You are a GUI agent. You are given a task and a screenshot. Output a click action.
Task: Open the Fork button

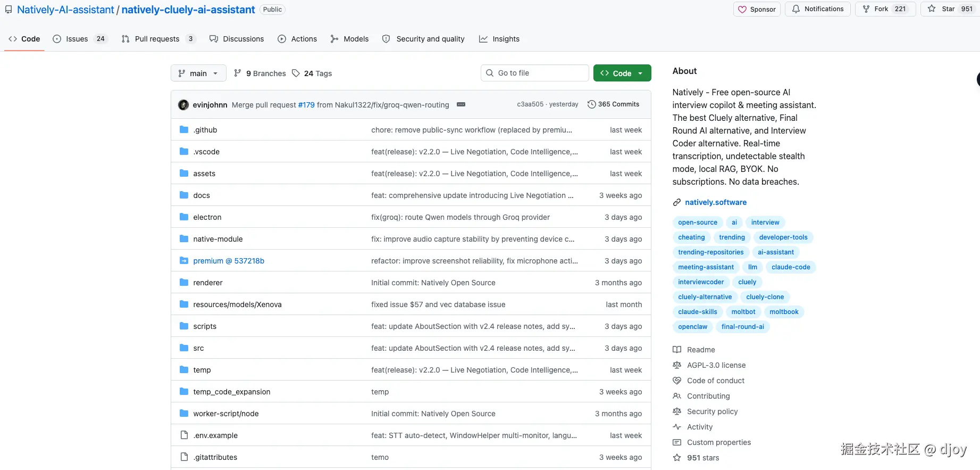[885, 9]
